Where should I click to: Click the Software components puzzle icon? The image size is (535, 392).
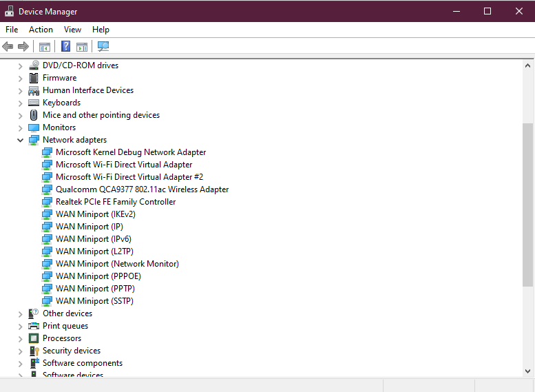coord(34,363)
